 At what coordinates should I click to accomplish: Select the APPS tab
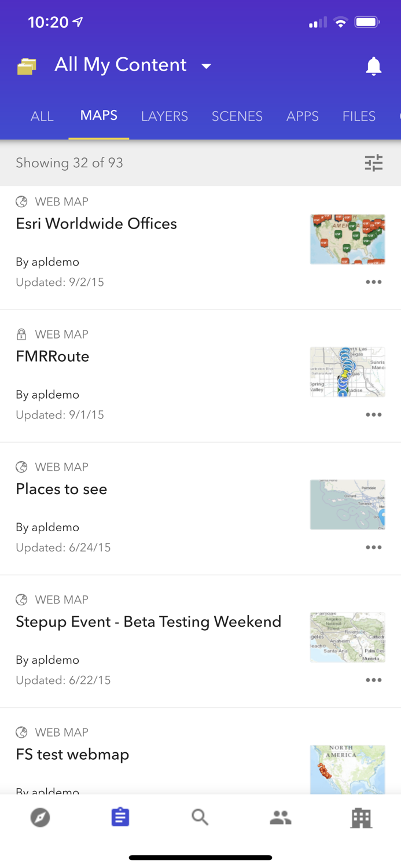click(x=303, y=116)
